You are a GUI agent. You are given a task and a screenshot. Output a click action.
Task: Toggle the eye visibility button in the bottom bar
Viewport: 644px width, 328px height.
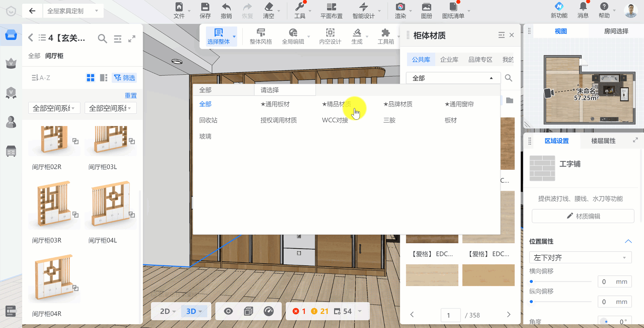(228, 311)
